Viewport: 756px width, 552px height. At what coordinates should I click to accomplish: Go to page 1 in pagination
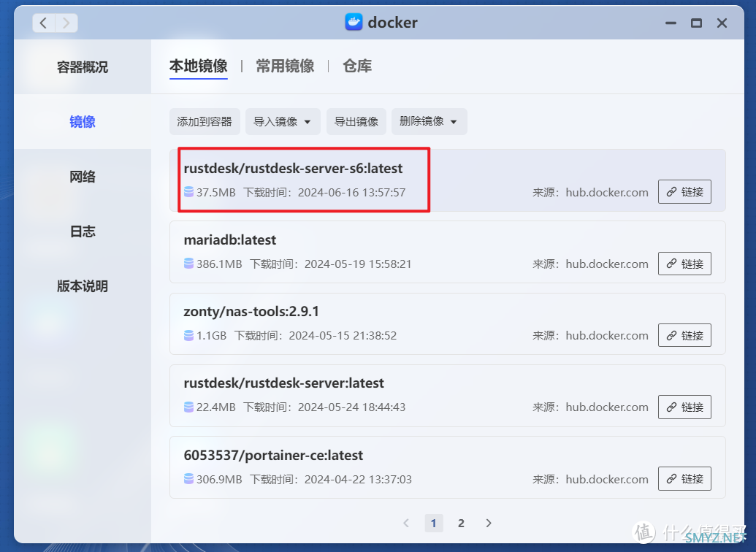(433, 523)
